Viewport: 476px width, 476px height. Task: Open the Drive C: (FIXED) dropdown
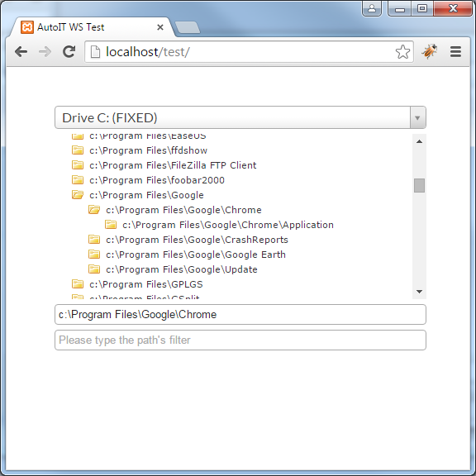point(240,117)
